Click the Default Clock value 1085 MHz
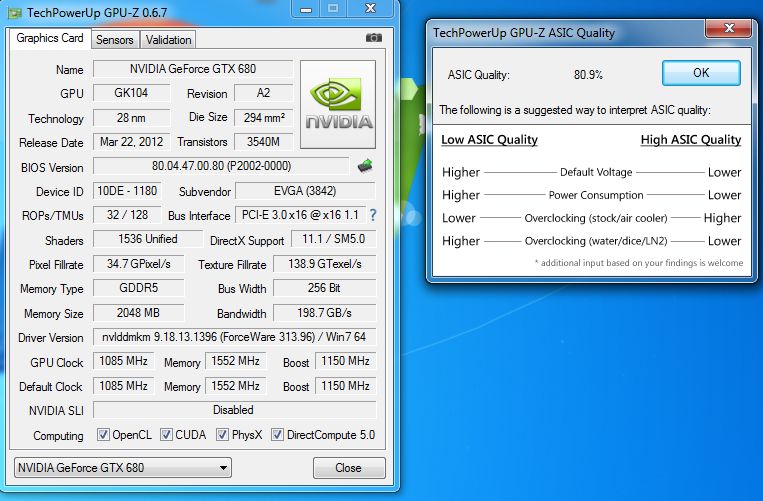 (124, 386)
